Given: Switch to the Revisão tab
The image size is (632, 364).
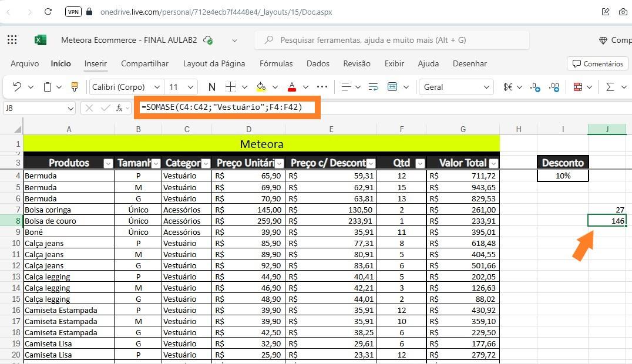Looking at the screenshot, I should pyautogui.click(x=357, y=63).
